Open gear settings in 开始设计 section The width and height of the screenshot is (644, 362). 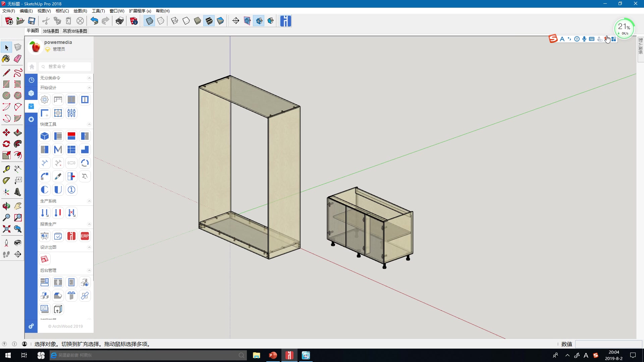tap(45, 100)
